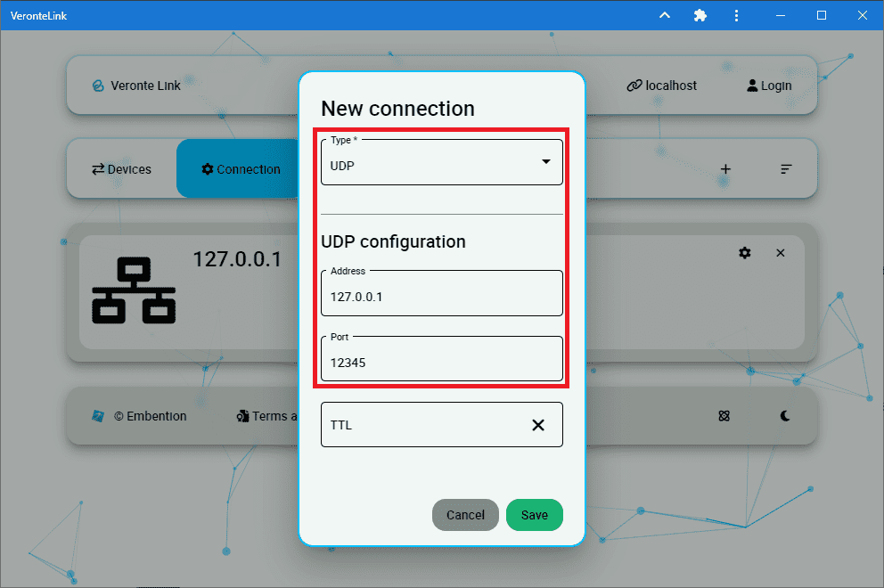The width and height of the screenshot is (884, 588).
Task: Edit the Port field containing 12345
Action: click(x=441, y=359)
